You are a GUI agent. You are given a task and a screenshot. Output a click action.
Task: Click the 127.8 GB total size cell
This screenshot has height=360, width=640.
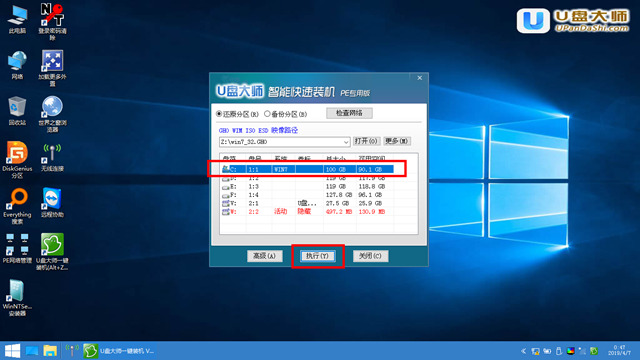tap(339, 195)
